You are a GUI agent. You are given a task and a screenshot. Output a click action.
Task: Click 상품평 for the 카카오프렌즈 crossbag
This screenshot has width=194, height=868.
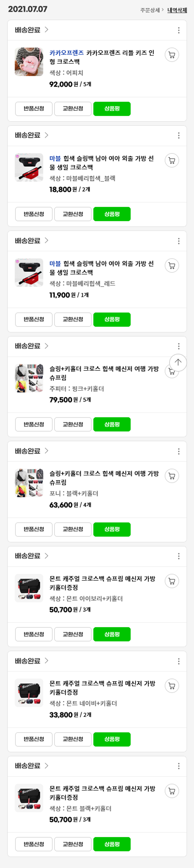tap(112, 109)
